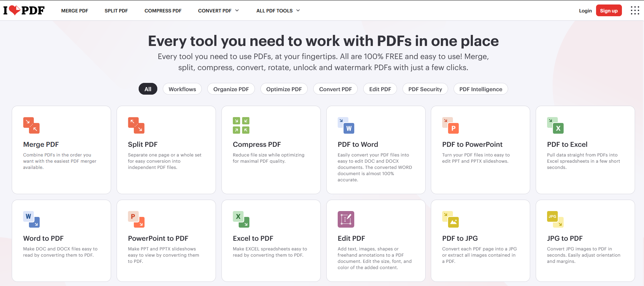Click the Edit PDF purple icon
This screenshot has width=644, height=286.
click(346, 219)
